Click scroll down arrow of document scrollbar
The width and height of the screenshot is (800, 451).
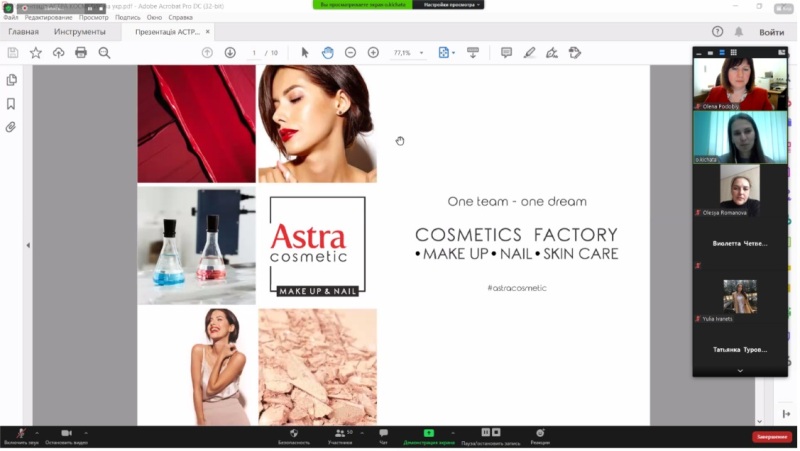pos(759,421)
